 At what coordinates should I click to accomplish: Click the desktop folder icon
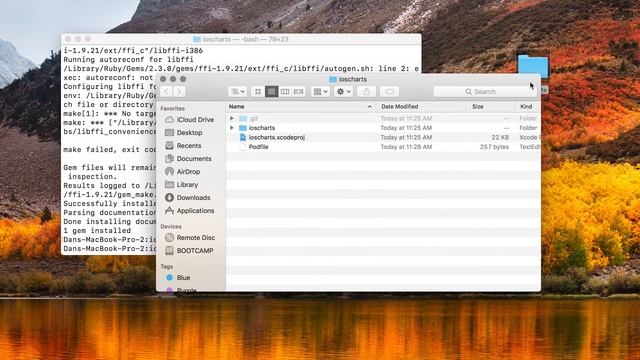pos(533,66)
